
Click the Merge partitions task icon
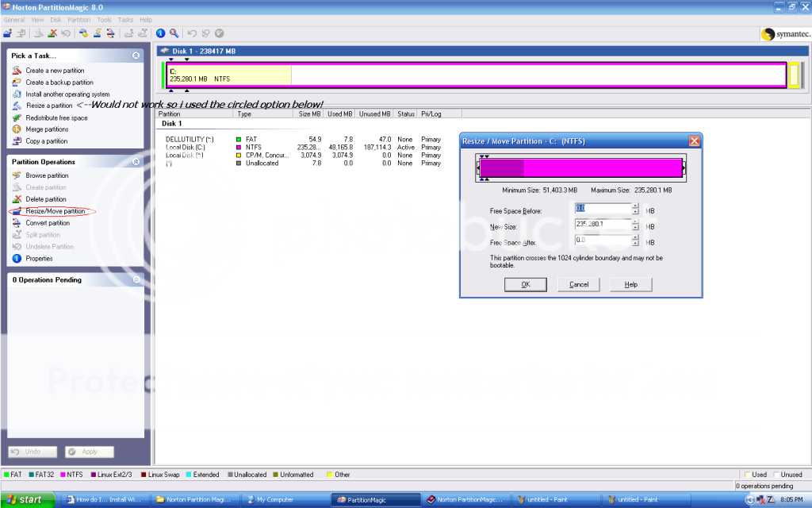pos(17,129)
